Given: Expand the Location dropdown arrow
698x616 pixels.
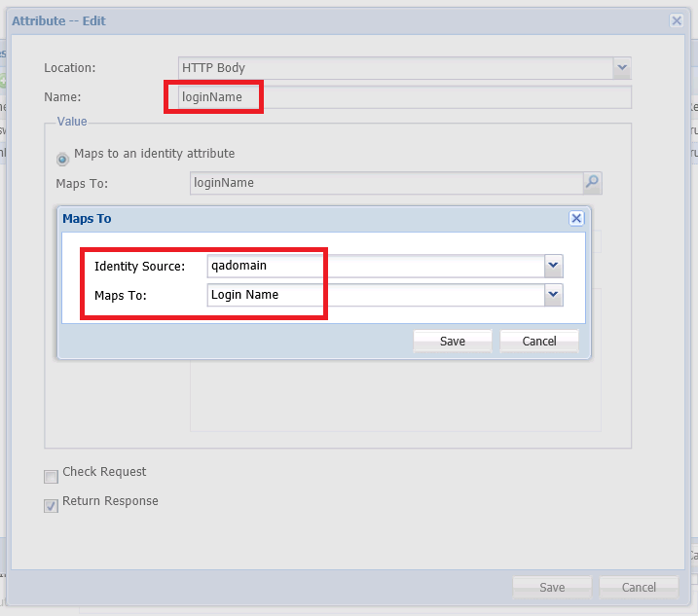Looking at the screenshot, I should (x=622, y=68).
